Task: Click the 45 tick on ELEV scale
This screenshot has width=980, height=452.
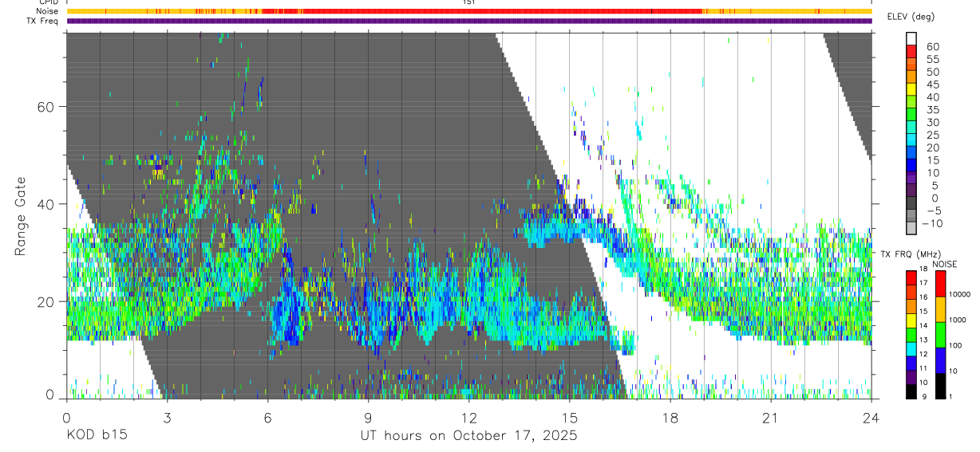Action: 932,85
